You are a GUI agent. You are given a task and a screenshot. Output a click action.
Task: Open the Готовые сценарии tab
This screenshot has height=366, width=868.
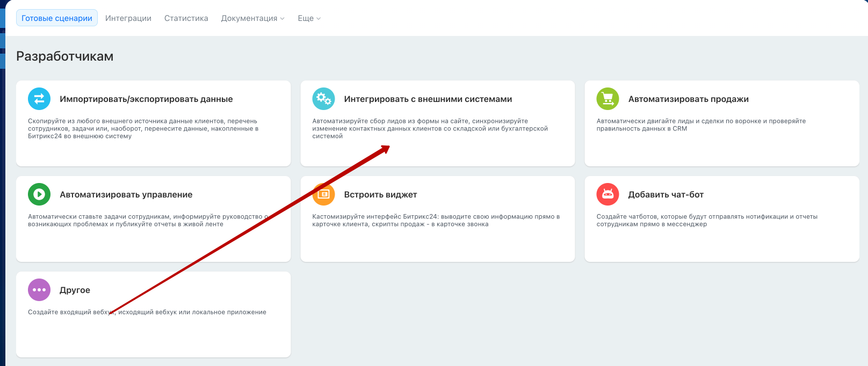(57, 18)
